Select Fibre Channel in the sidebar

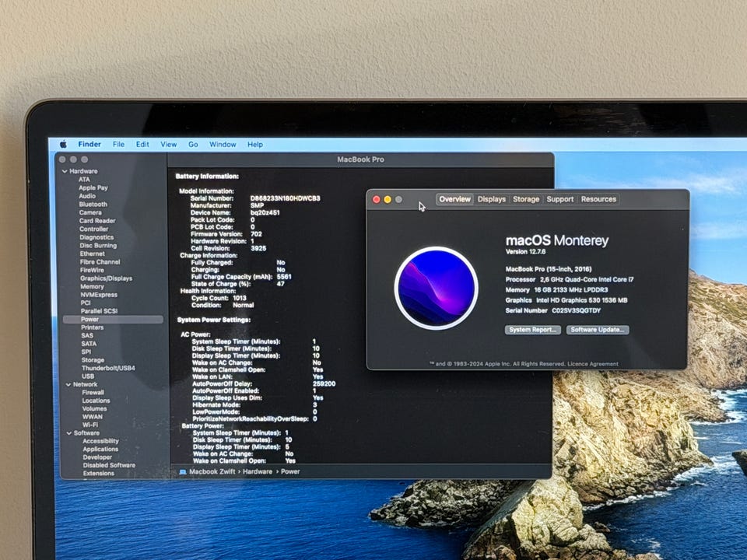click(x=100, y=262)
